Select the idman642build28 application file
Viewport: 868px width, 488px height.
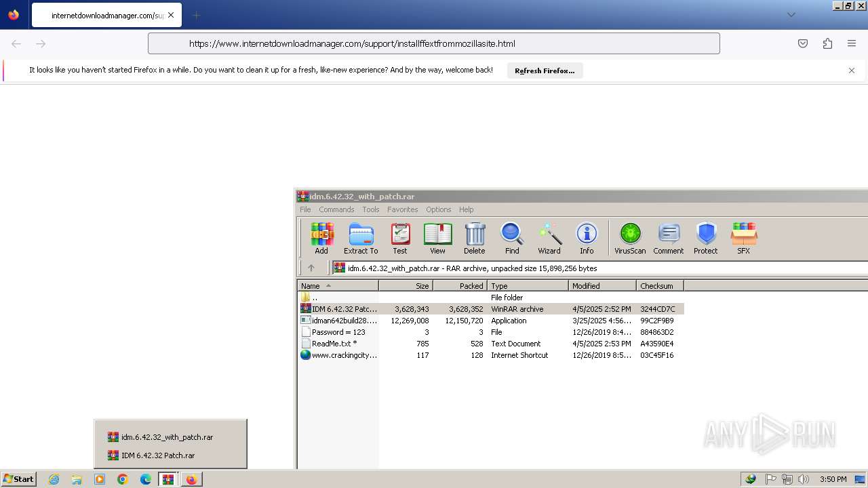[491, 321]
